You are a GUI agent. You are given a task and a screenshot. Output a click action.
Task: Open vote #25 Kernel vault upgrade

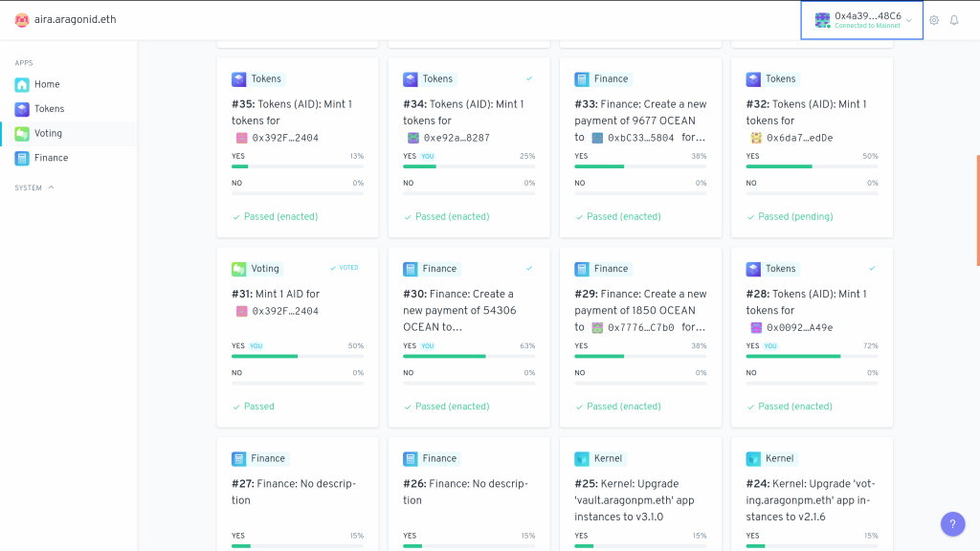coord(635,500)
